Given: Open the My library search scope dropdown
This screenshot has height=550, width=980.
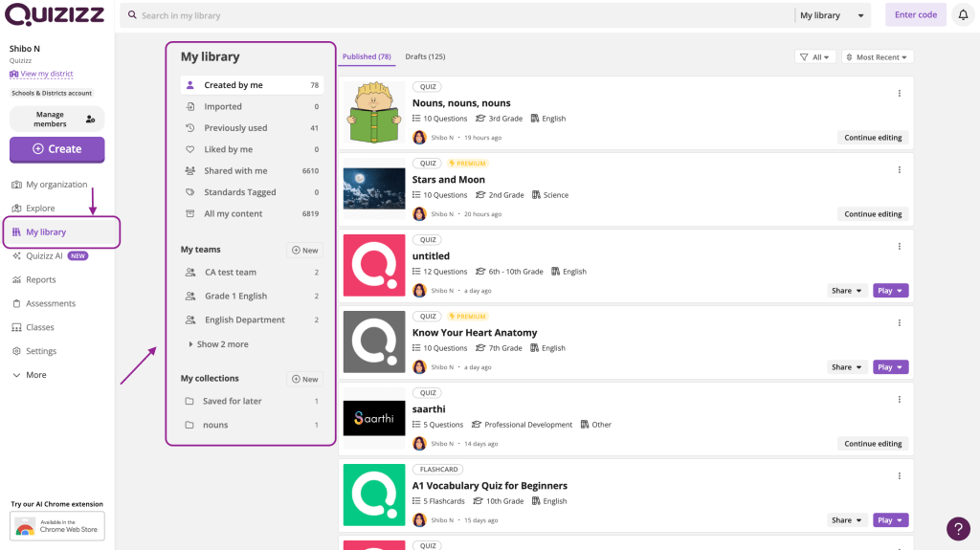Looking at the screenshot, I should tap(833, 15).
